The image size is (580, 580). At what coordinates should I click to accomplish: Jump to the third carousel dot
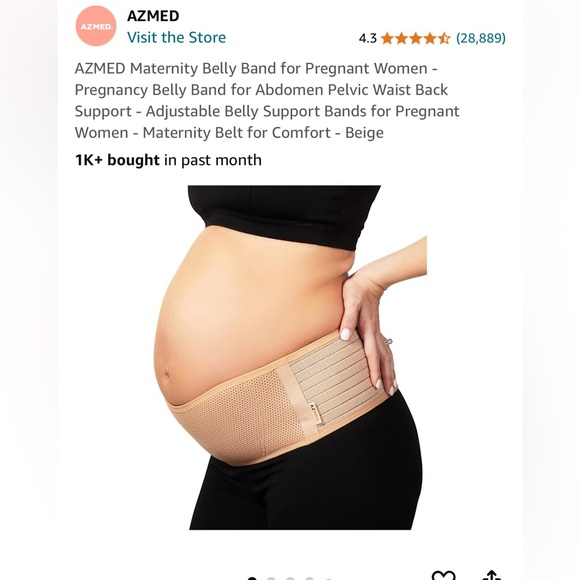[290, 578]
